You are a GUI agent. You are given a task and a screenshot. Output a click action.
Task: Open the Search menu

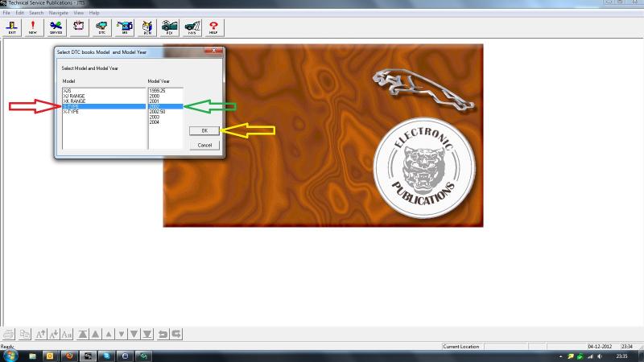coord(36,13)
